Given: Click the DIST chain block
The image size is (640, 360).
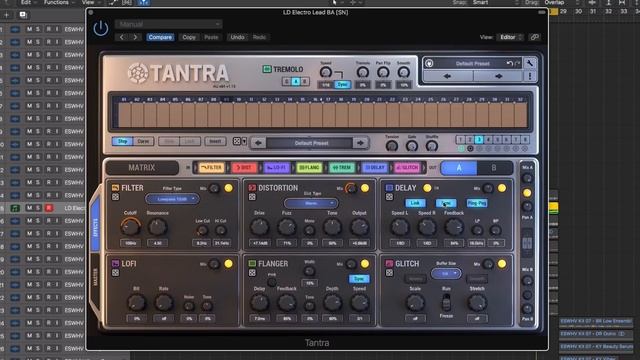Looking at the screenshot, I should pos(244,168).
